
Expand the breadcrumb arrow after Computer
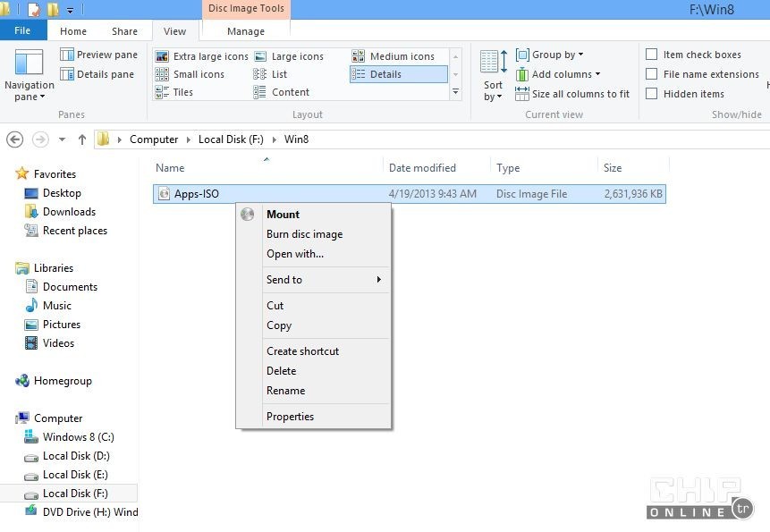188,139
